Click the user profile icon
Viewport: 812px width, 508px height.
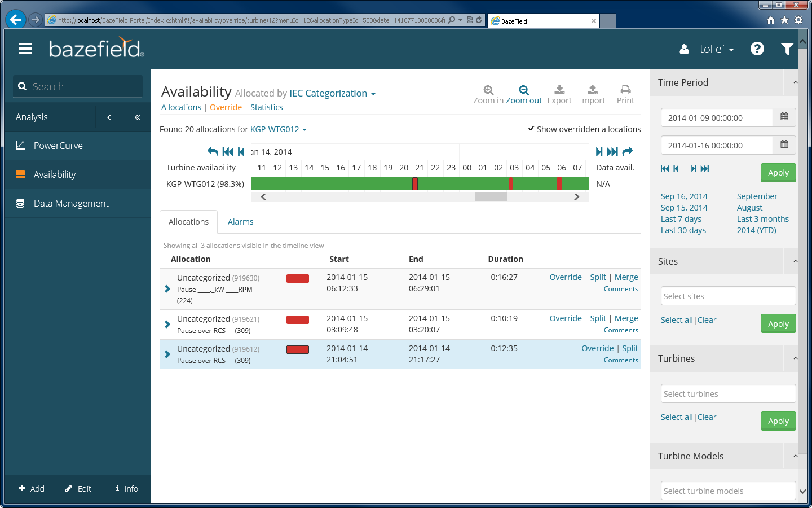684,49
